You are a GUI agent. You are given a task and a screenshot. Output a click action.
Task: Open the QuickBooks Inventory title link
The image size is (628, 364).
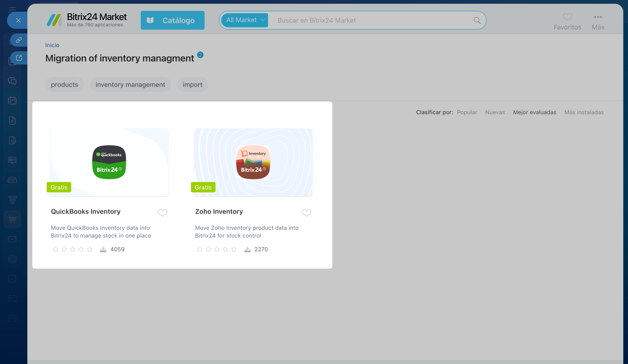[86, 211]
